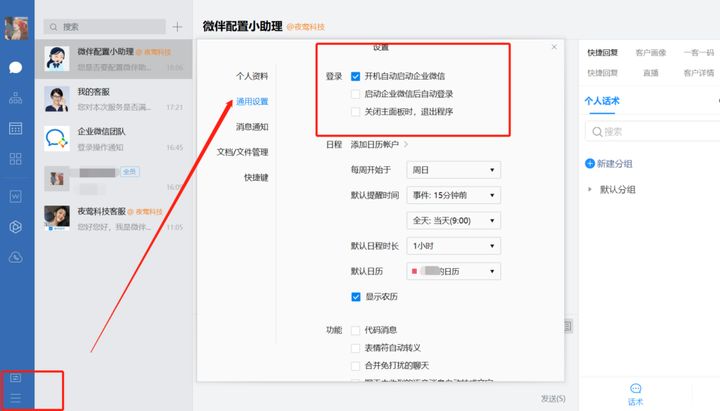Open the Messages chat bubble icon in sidebar
The image size is (720, 411).
coord(16,68)
